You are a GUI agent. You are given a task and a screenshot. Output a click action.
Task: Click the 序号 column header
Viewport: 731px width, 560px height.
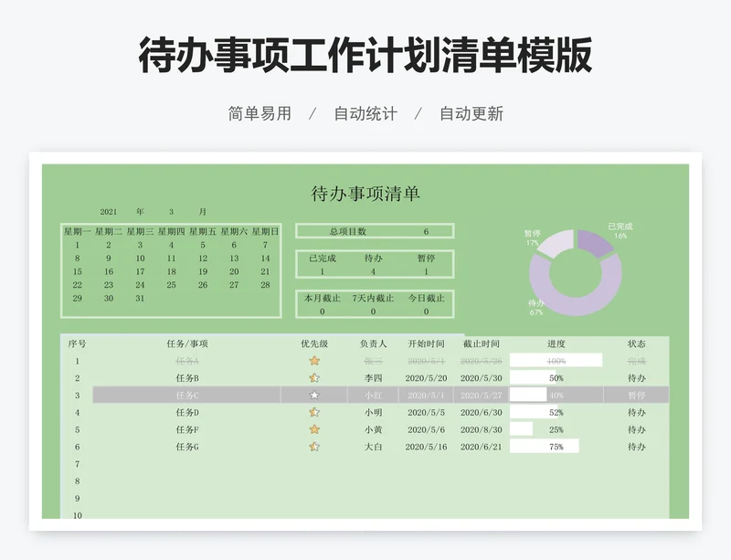tap(78, 343)
